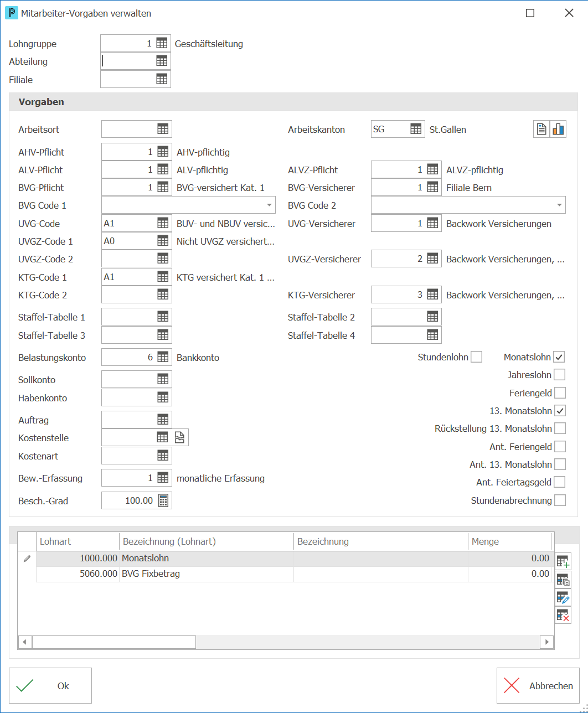
Task: Open the BVG-Versicherer lookup icon
Action: pos(432,187)
